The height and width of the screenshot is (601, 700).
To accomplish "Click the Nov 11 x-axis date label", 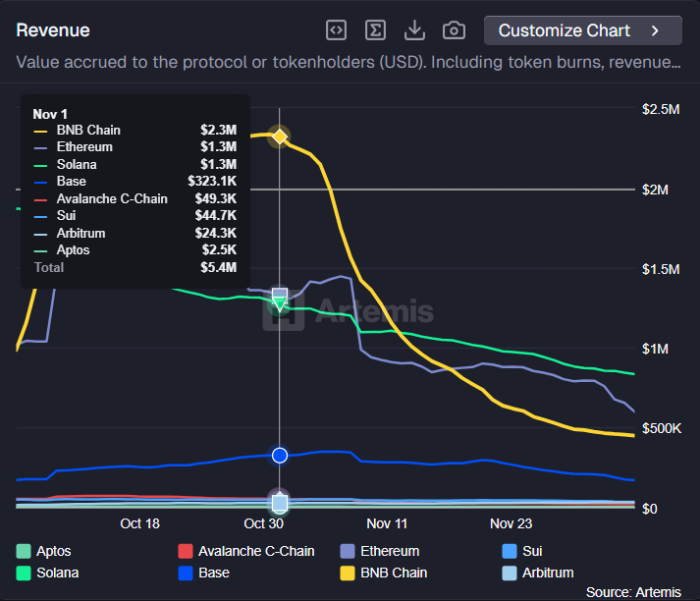I will click(x=387, y=523).
